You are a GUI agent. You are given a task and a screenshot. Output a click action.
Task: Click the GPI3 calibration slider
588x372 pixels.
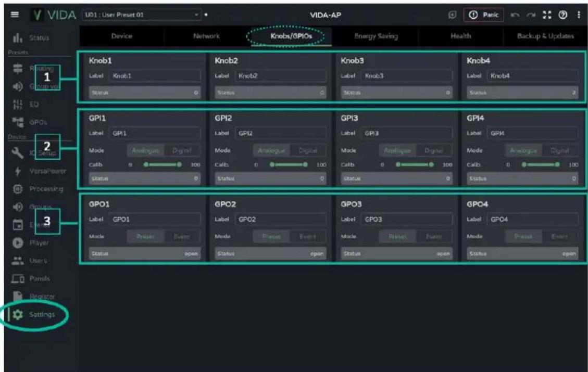(415, 165)
